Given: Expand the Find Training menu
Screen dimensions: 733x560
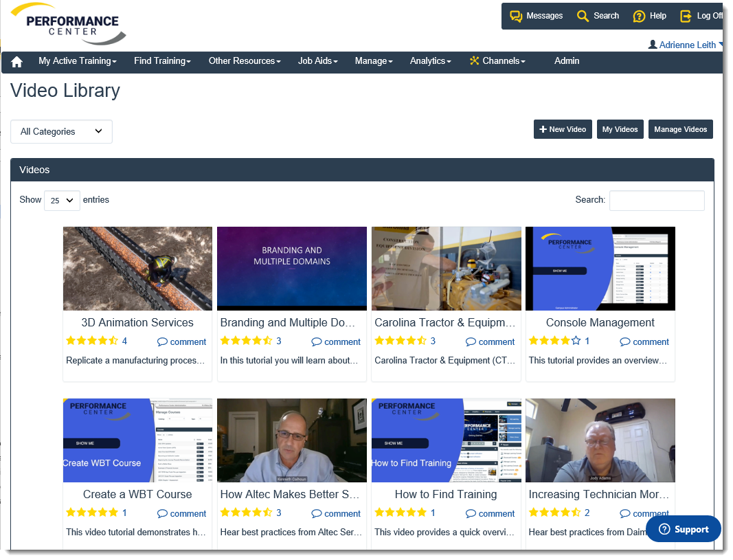Looking at the screenshot, I should (x=162, y=61).
